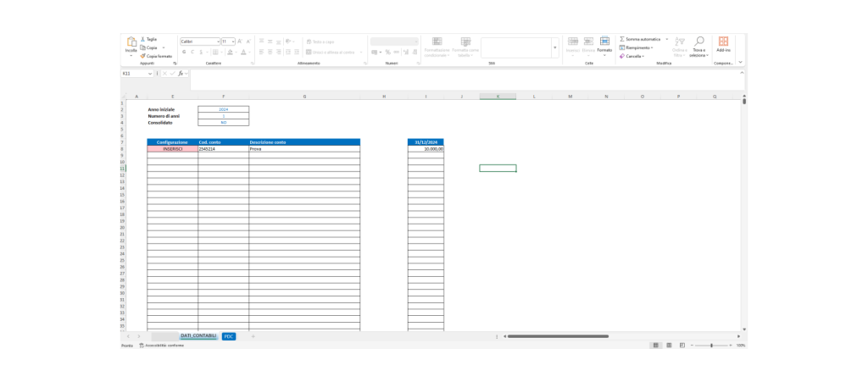Open Carattere font dialog launcher
Image resolution: width=868 pixels, height=382 pixels.
pyautogui.click(x=253, y=64)
